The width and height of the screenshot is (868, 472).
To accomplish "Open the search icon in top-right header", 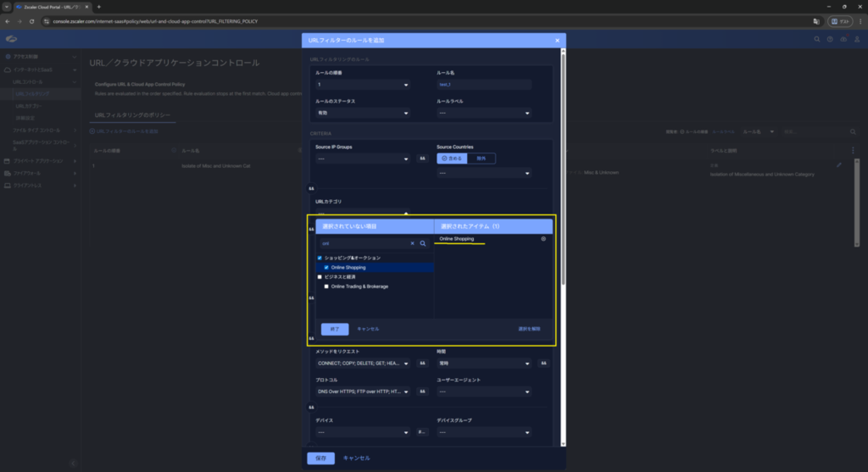I will coord(816,39).
